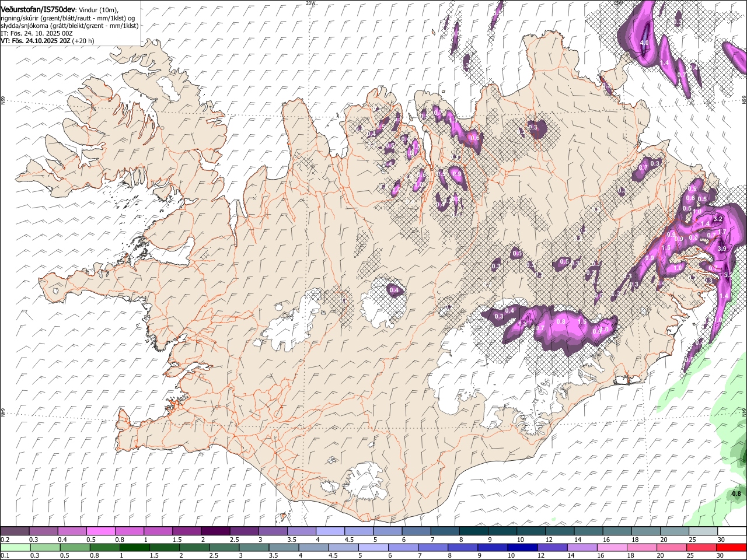Select the 'VT: Fös. 24.10.2025 20Z' valid time
This screenshot has width=747, height=560.
[x=36, y=41]
